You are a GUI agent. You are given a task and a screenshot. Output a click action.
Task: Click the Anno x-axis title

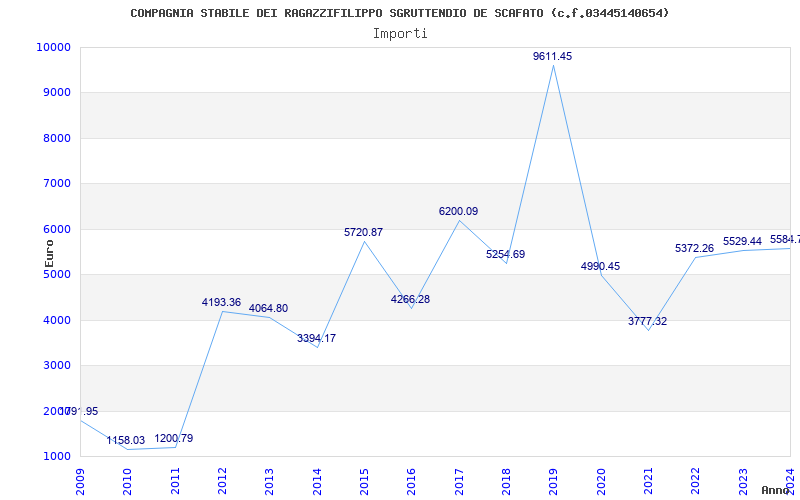pyautogui.click(x=775, y=491)
